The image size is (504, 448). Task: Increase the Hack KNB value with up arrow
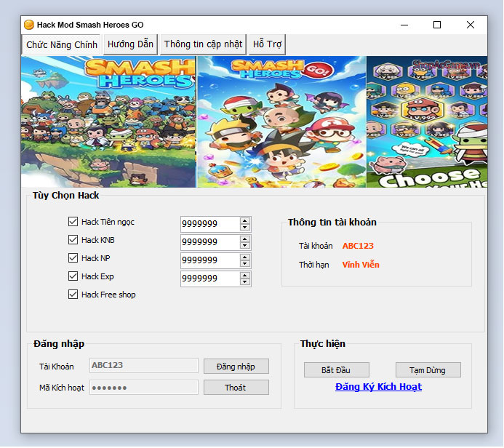point(245,239)
